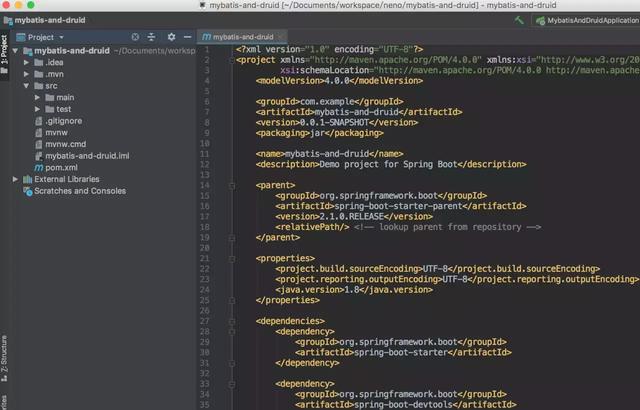This screenshot has height=410, width=640.
Task: Click the src folder icon
Action: [39, 86]
